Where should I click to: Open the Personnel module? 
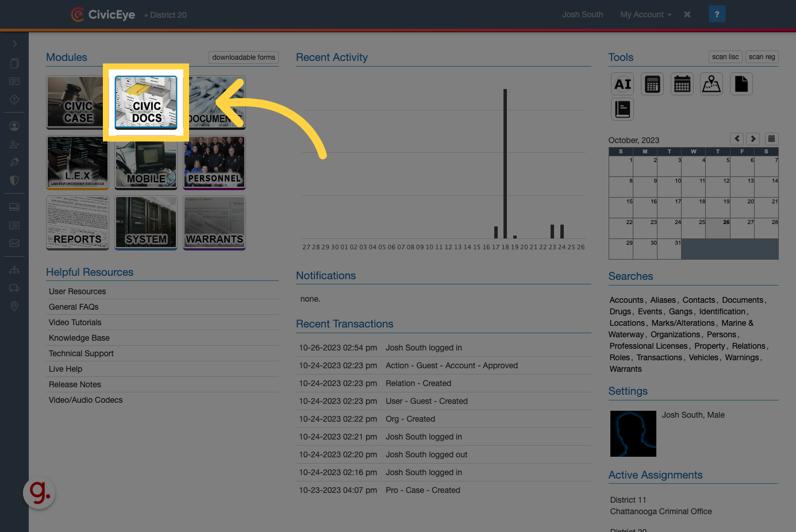(214, 163)
